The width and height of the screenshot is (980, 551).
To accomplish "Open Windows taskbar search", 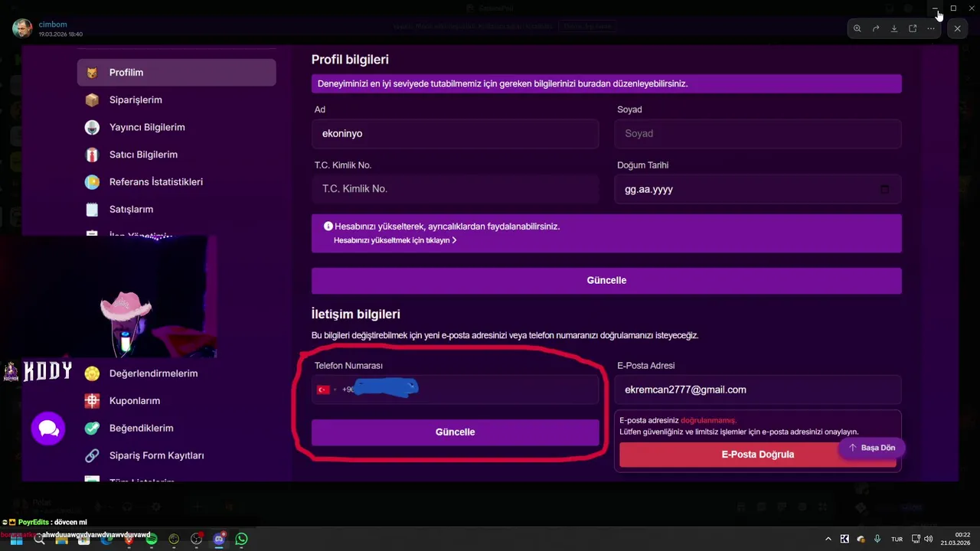I will [39, 539].
